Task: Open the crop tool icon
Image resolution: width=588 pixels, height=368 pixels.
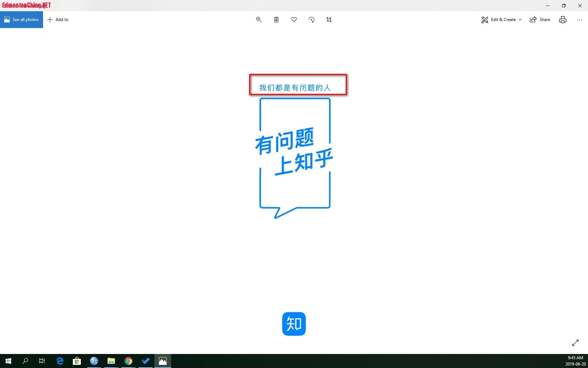Action: point(329,20)
